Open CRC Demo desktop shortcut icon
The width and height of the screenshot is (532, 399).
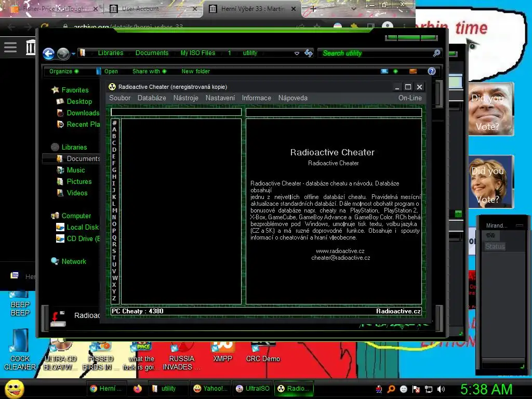(263, 352)
